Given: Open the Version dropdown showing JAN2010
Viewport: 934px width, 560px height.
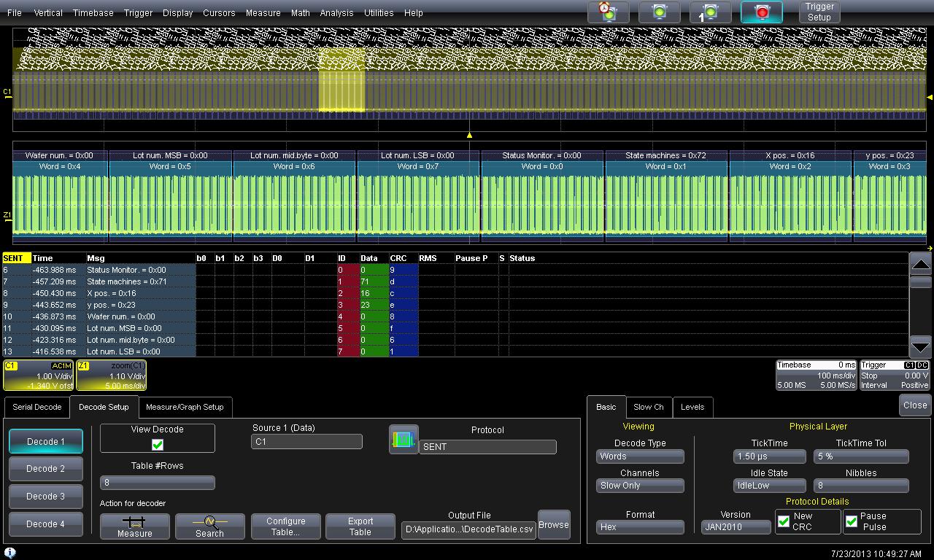Looking at the screenshot, I should 735,527.
